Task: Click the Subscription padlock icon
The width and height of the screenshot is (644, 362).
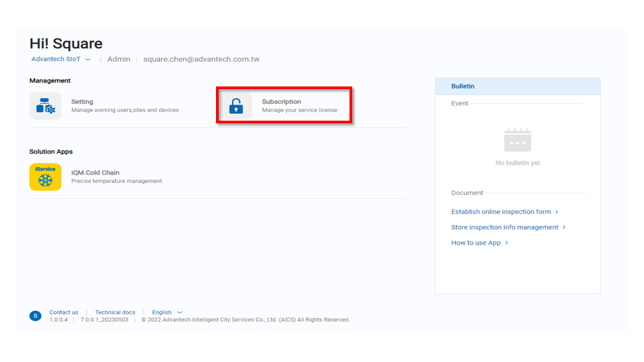Action: click(235, 106)
